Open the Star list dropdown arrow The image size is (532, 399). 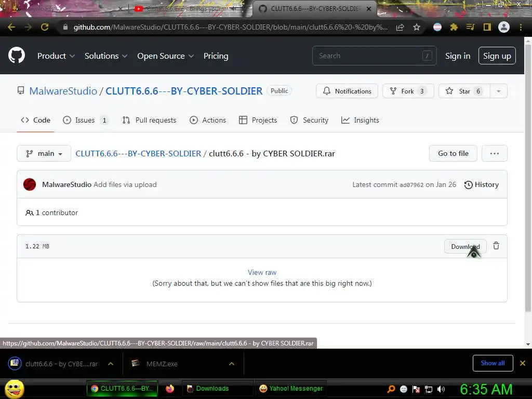tap(498, 91)
